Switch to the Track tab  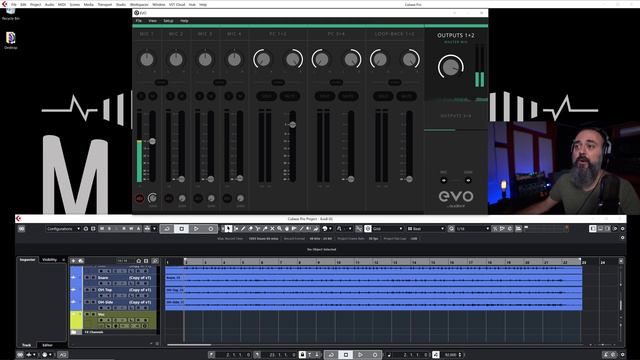click(x=27, y=345)
